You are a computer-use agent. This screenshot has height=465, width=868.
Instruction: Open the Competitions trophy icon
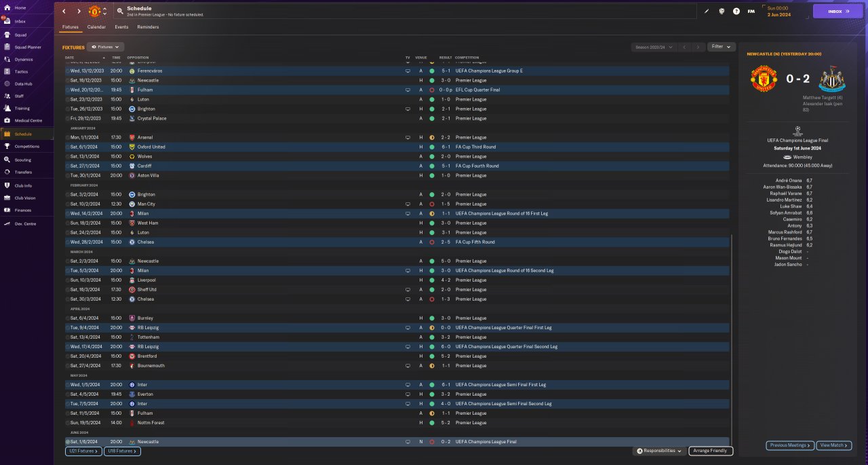click(7, 146)
